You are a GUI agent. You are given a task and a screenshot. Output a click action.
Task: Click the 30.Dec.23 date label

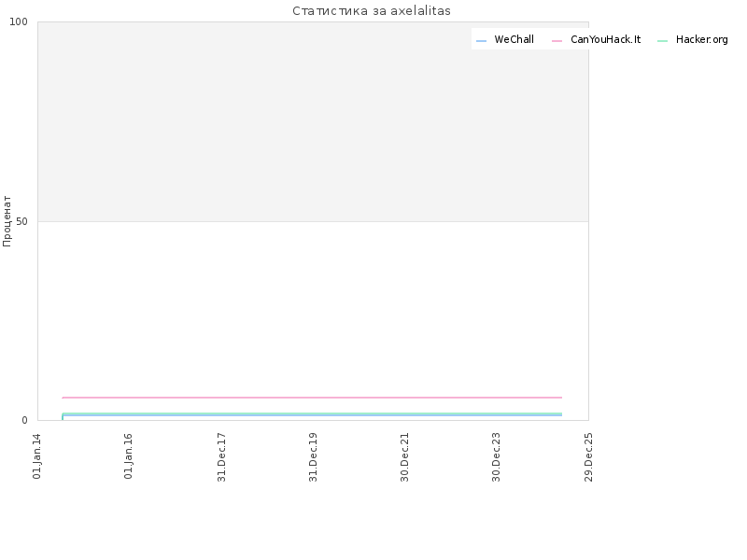(x=497, y=457)
